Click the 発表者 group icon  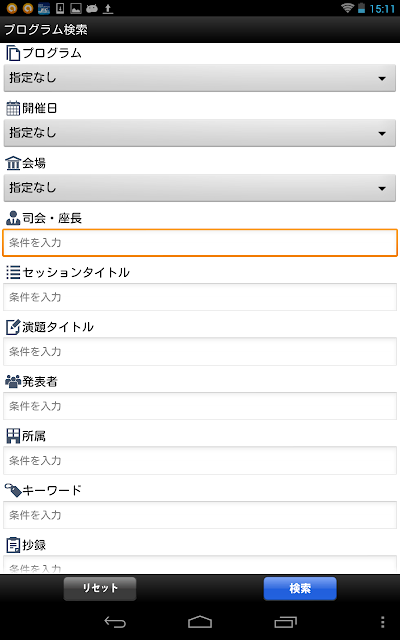coord(13,382)
